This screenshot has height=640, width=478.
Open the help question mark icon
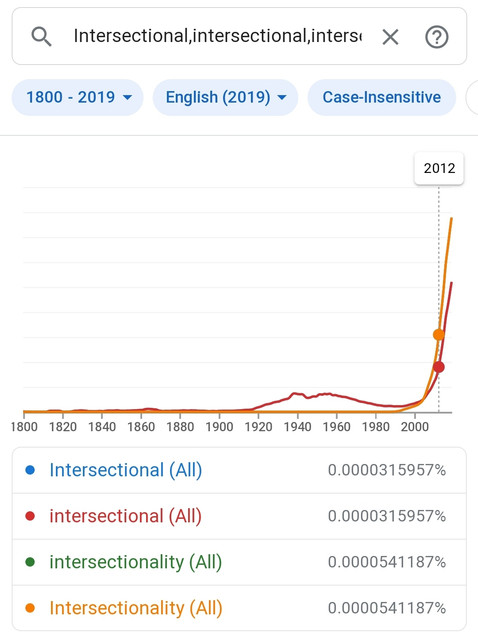(437, 37)
